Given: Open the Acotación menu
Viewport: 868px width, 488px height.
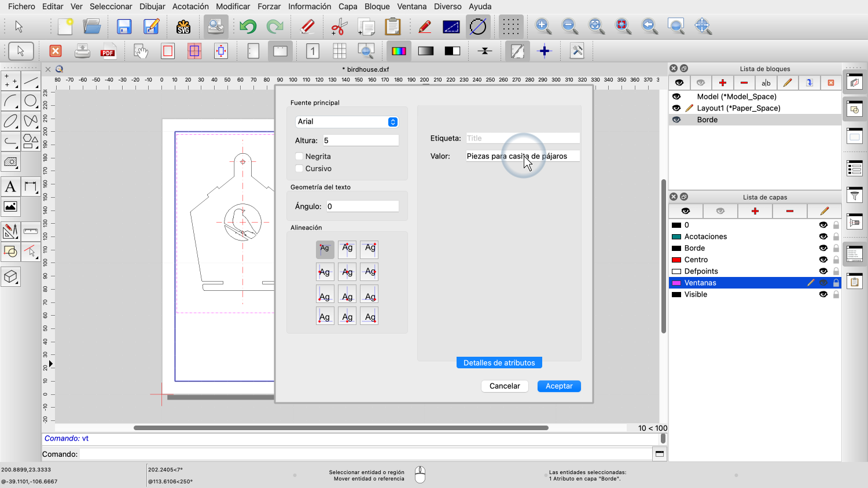Looking at the screenshot, I should [x=190, y=6].
